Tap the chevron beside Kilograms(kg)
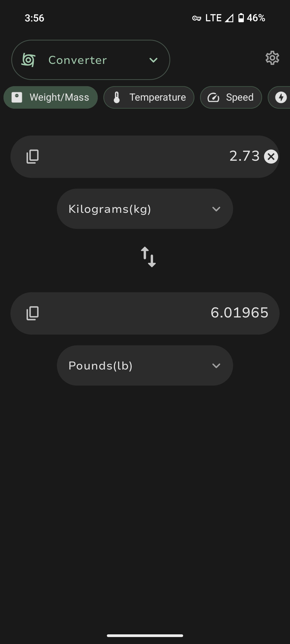290x644 pixels. click(x=216, y=209)
